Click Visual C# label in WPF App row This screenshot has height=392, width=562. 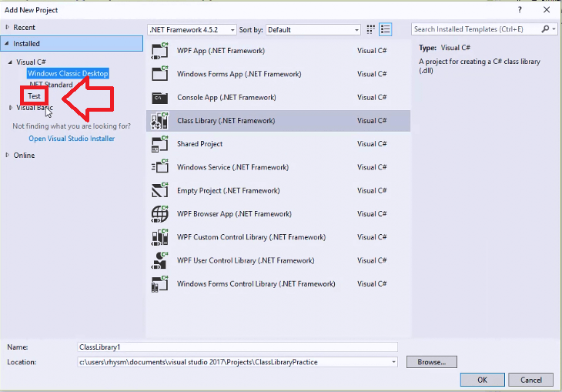[372, 51]
